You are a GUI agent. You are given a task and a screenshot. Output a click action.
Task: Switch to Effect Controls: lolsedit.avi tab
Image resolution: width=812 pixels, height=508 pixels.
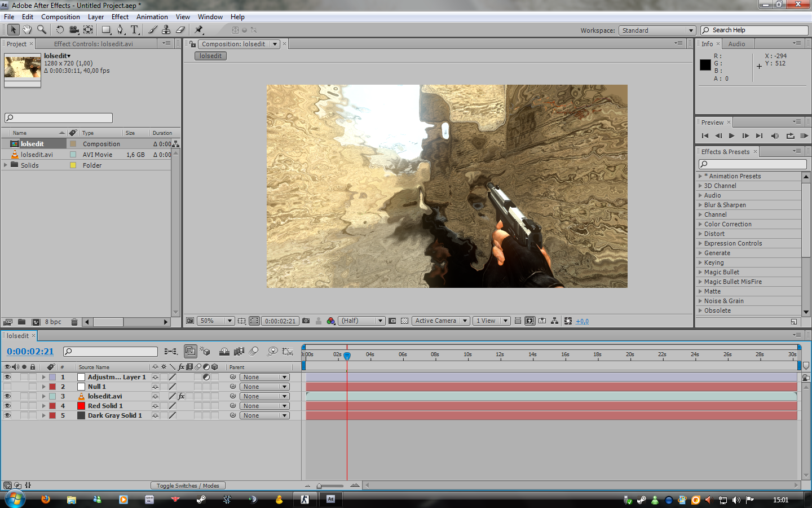coord(94,44)
